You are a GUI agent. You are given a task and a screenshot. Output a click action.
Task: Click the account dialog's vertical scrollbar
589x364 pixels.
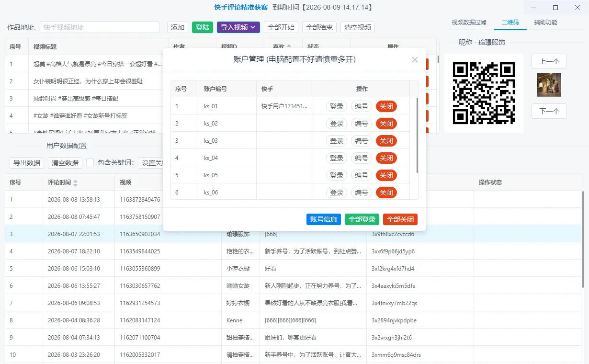tap(418, 135)
